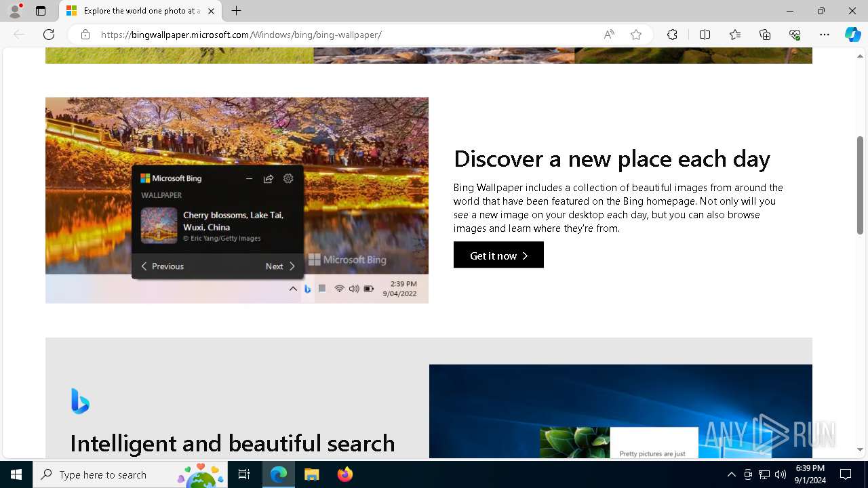Close the Explore the world tab

click(x=211, y=11)
